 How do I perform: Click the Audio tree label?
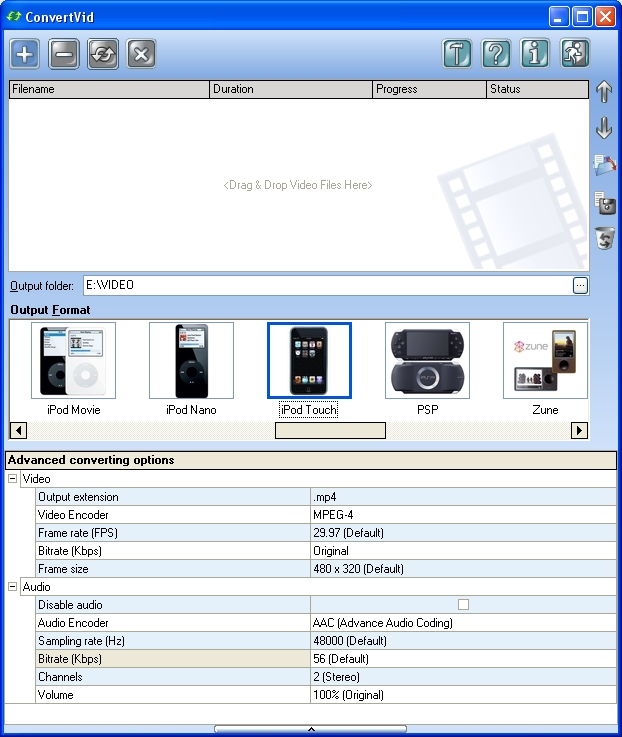pos(36,587)
